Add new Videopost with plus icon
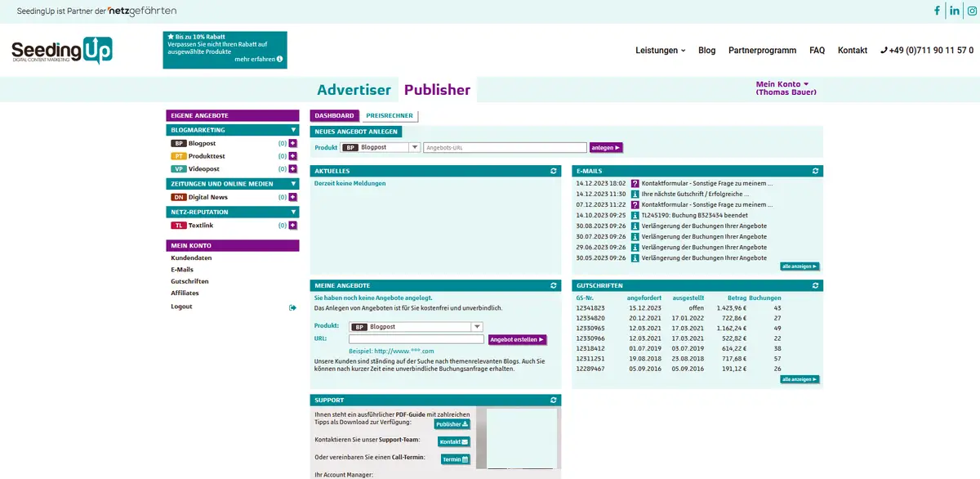 pos(292,169)
